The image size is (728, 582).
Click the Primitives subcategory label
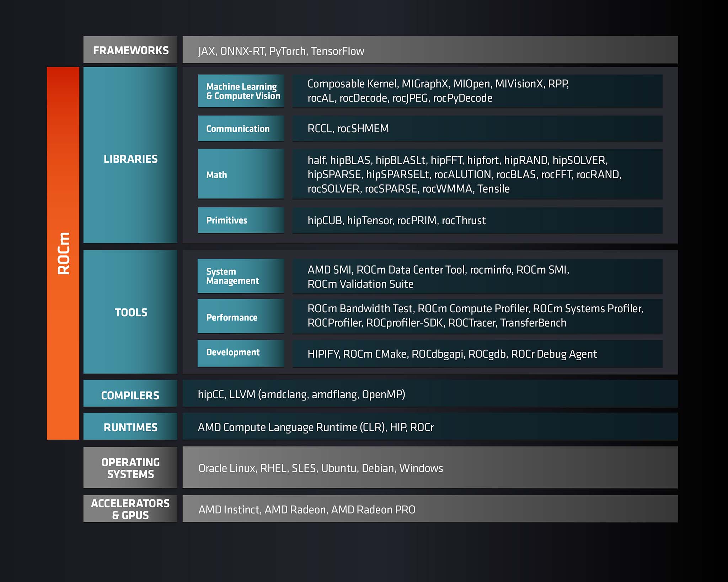[x=241, y=220]
